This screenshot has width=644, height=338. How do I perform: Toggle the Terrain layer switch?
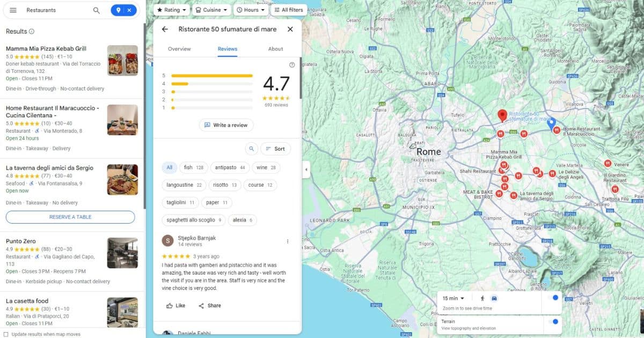click(553, 322)
